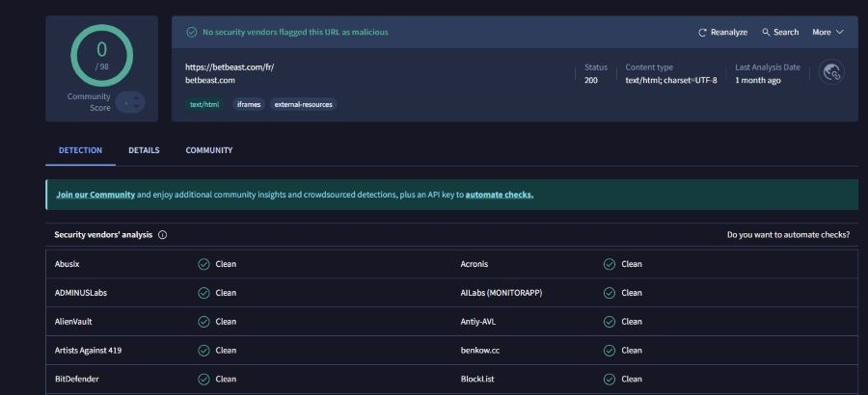
Task: Select the URL text 'https://betbeast.com/fr/'
Action: [x=230, y=66]
